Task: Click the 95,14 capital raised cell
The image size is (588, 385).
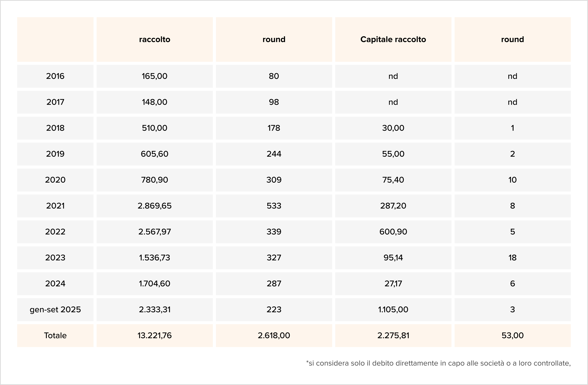Action: (x=393, y=257)
